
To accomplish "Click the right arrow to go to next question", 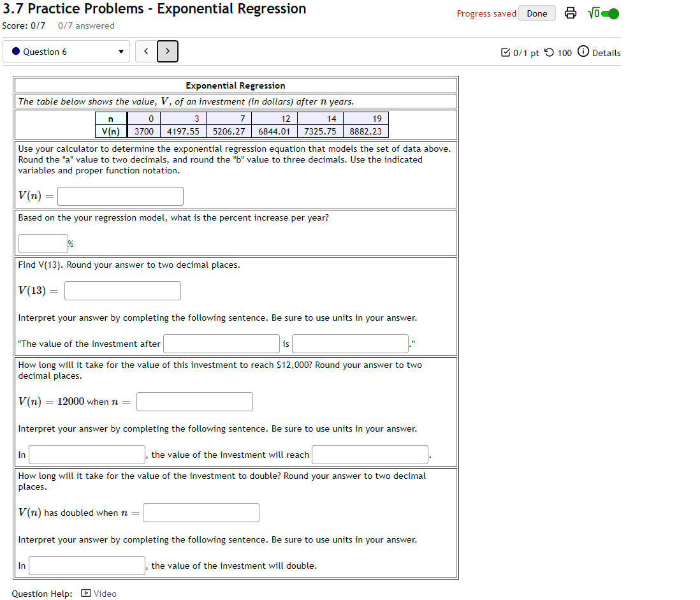I will 167,51.
